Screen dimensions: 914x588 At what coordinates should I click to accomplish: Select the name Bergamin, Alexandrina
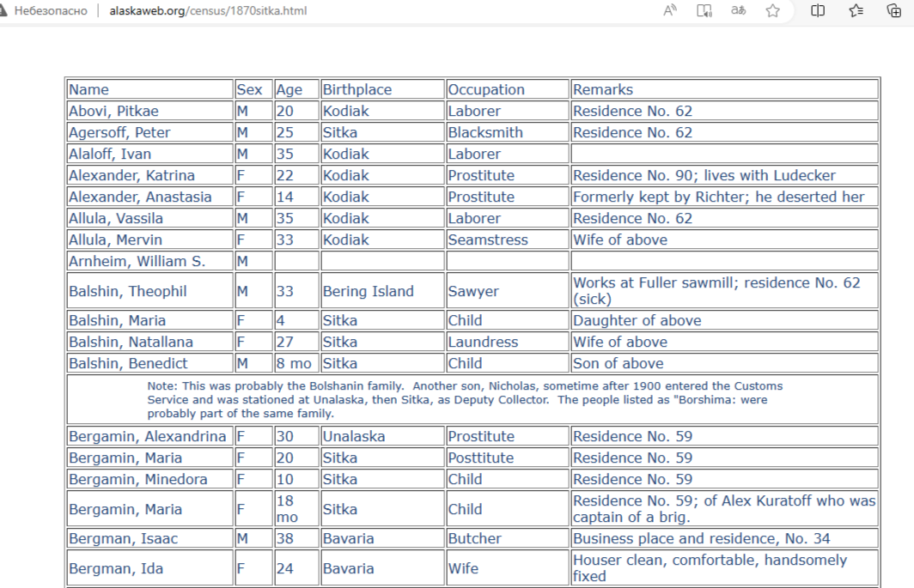148,436
